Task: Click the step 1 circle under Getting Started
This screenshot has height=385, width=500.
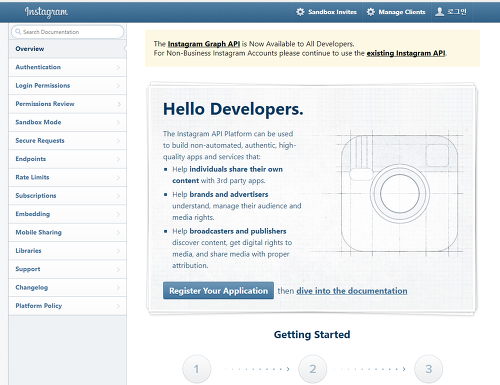Action: [197, 369]
